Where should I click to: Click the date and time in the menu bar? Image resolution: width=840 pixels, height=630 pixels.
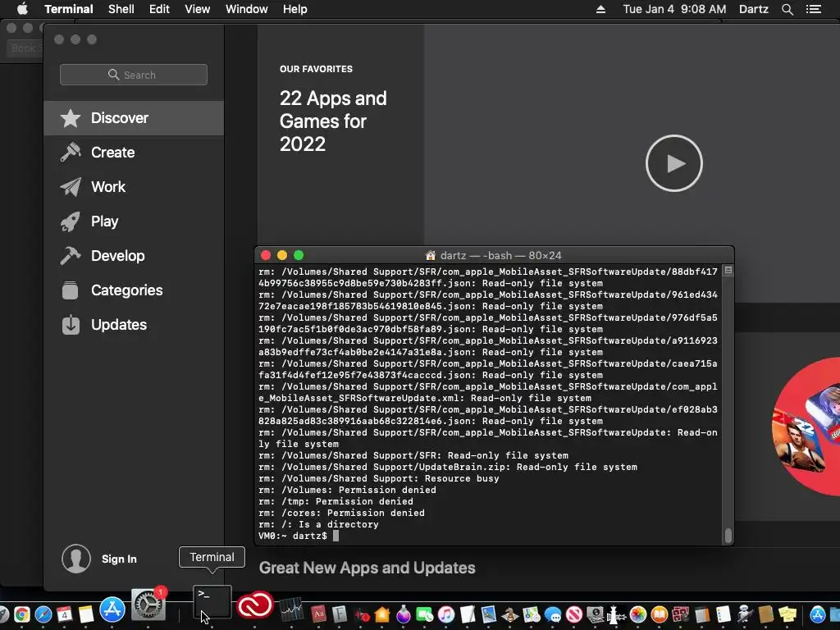tap(674, 9)
